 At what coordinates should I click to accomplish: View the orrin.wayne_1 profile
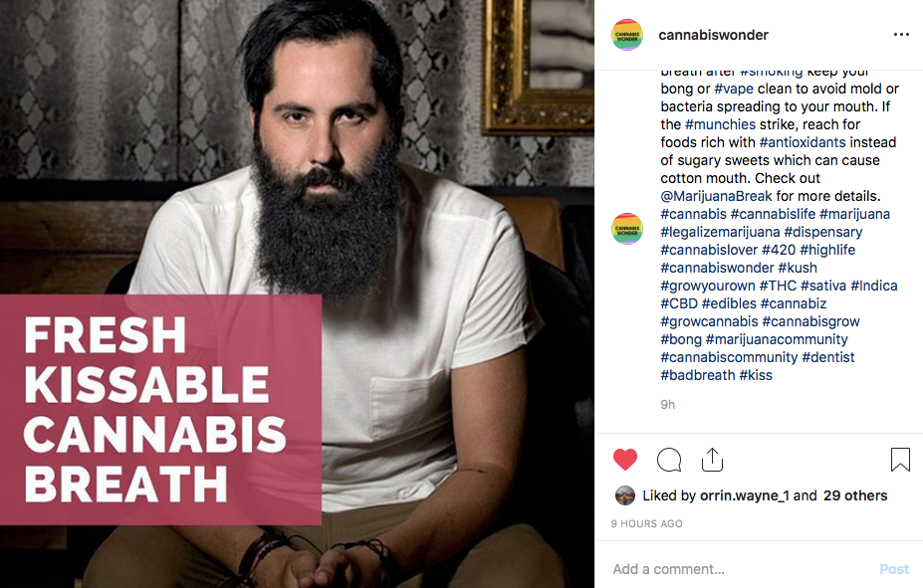[744, 495]
